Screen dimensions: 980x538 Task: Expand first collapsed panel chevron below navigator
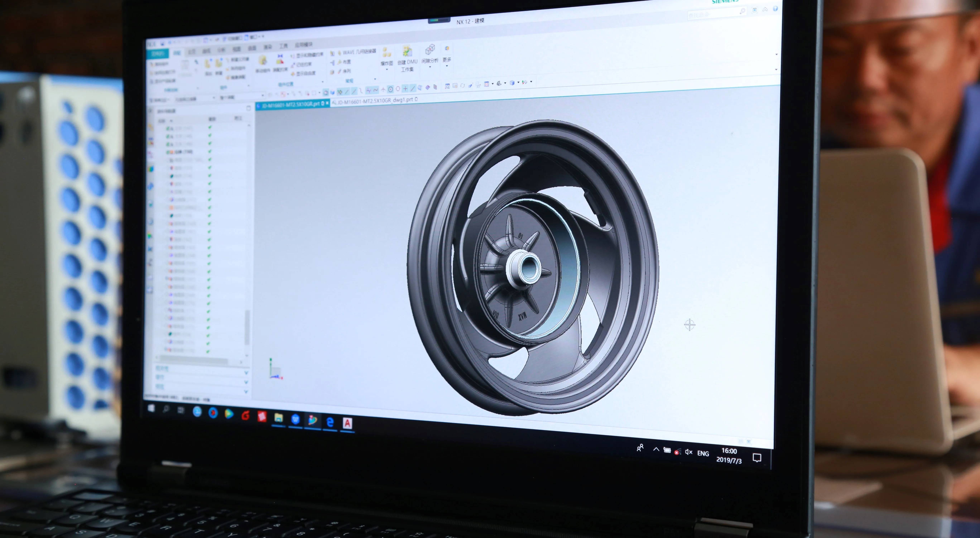246,373
